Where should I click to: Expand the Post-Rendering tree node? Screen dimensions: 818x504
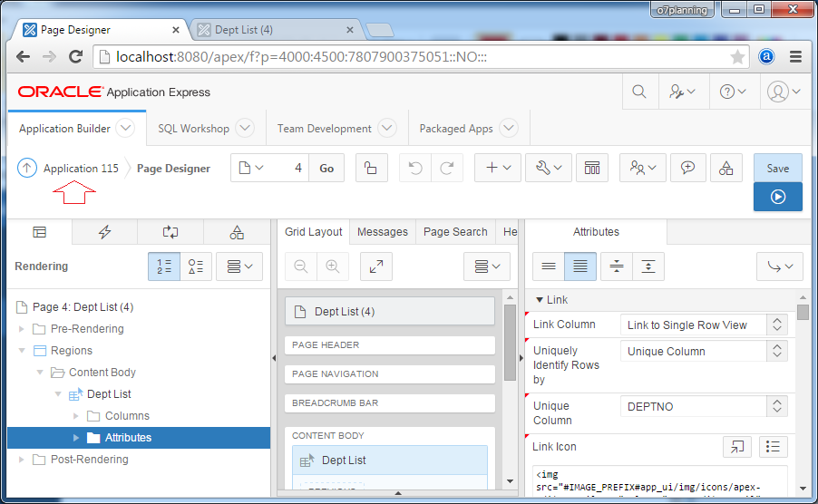[x=22, y=460]
